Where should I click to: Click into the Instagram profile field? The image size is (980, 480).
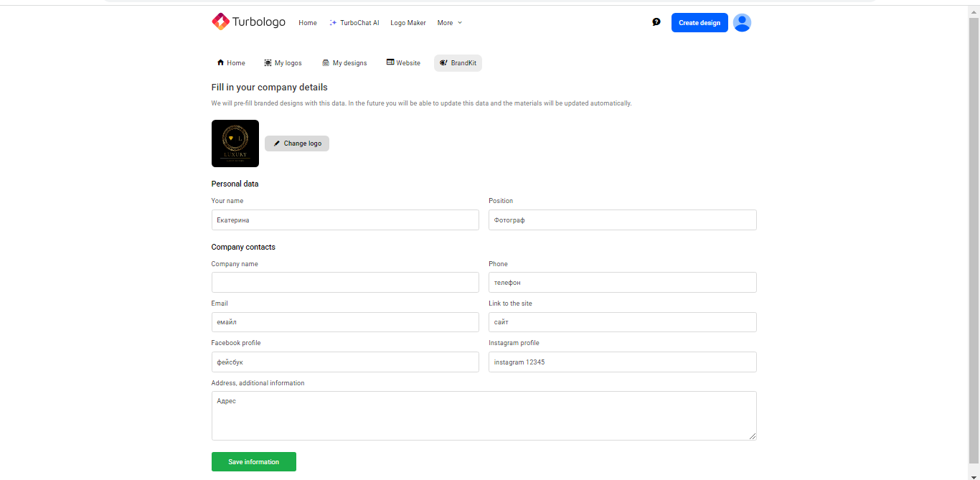pyautogui.click(x=622, y=362)
